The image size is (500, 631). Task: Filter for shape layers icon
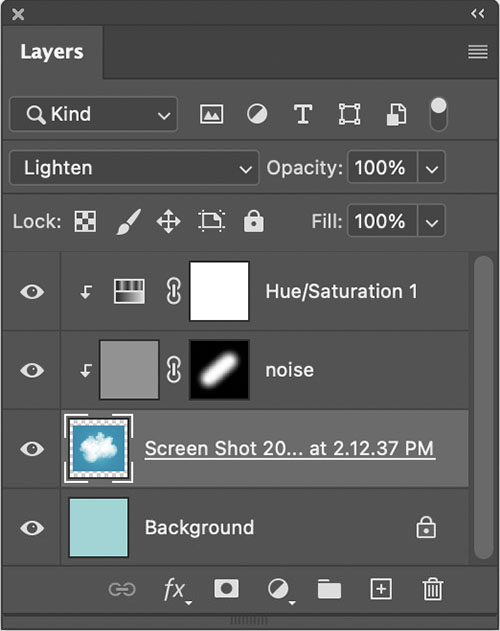pos(349,114)
